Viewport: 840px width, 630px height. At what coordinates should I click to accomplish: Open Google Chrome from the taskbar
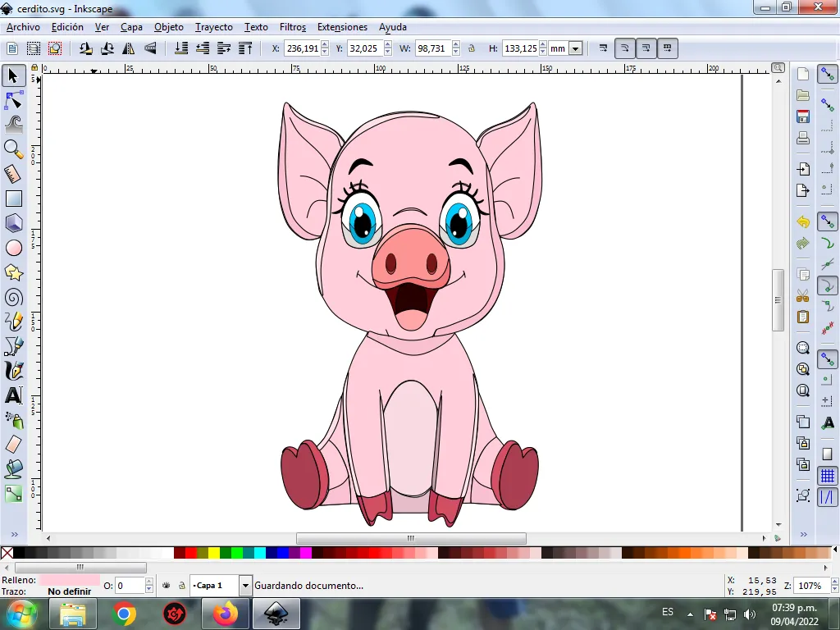pyautogui.click(x=123, y=614)
